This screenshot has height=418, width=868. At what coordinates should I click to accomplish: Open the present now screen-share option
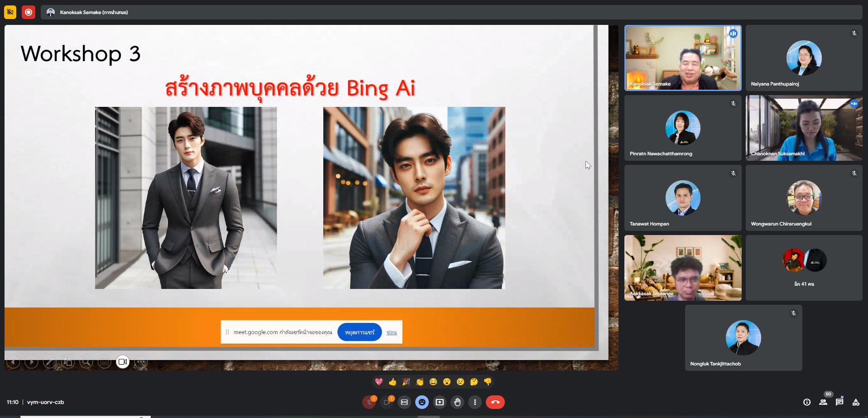coord(440,402)
